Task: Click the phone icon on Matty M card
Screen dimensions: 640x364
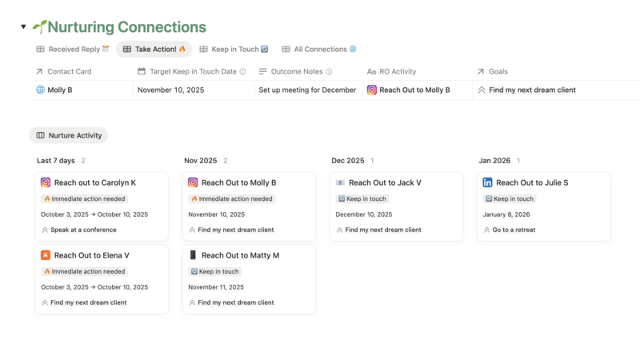Action: 193,255
